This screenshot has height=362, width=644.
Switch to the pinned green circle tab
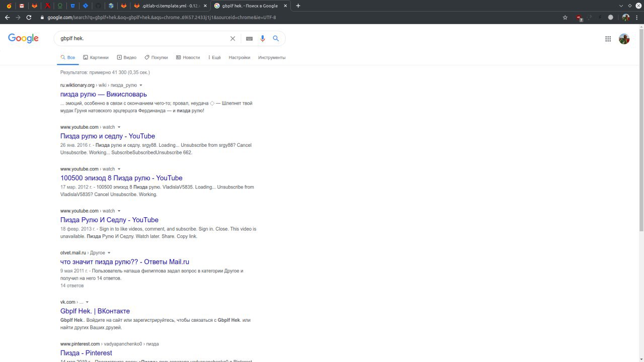pos(60,6)
